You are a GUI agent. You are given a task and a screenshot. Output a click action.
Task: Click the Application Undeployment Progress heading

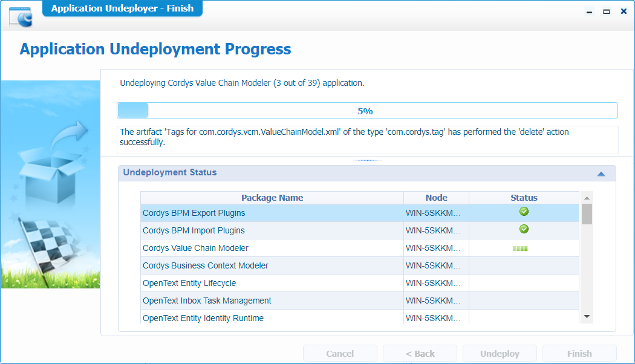[155, 49]
